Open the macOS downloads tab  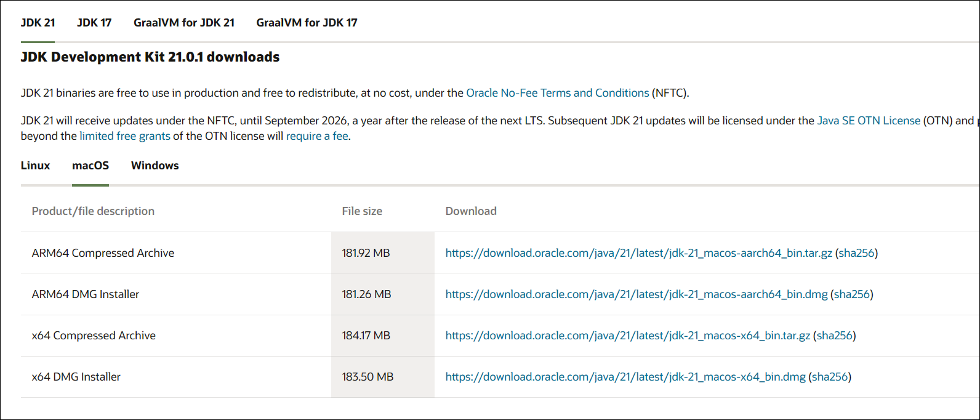pos(90,165)
